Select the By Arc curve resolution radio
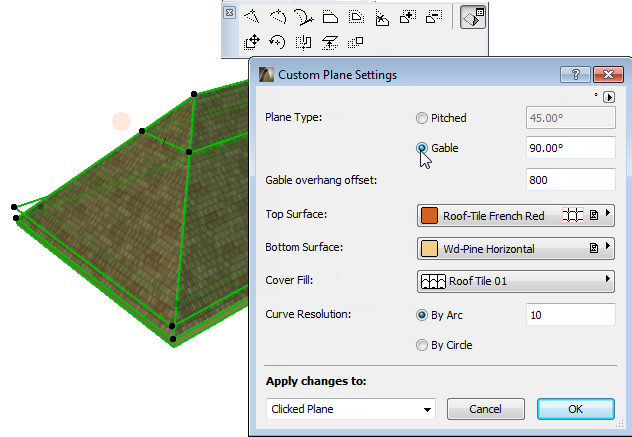 422,315
